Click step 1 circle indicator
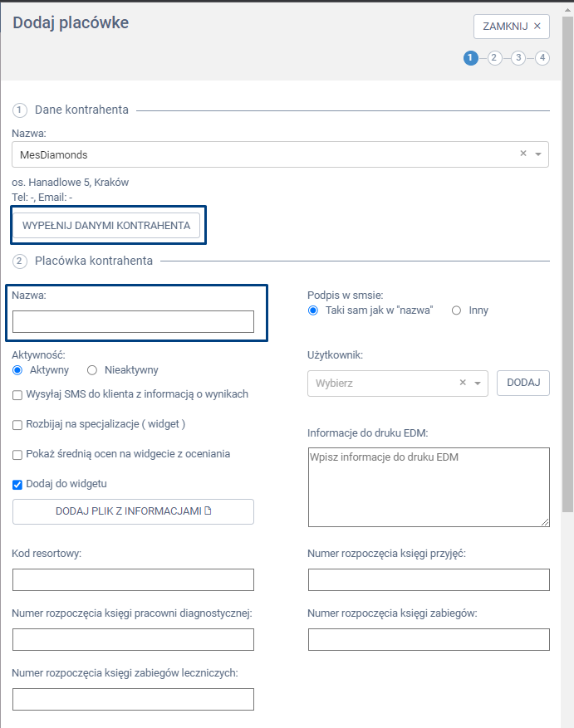The image size is (574, 728). click(471, 58)
